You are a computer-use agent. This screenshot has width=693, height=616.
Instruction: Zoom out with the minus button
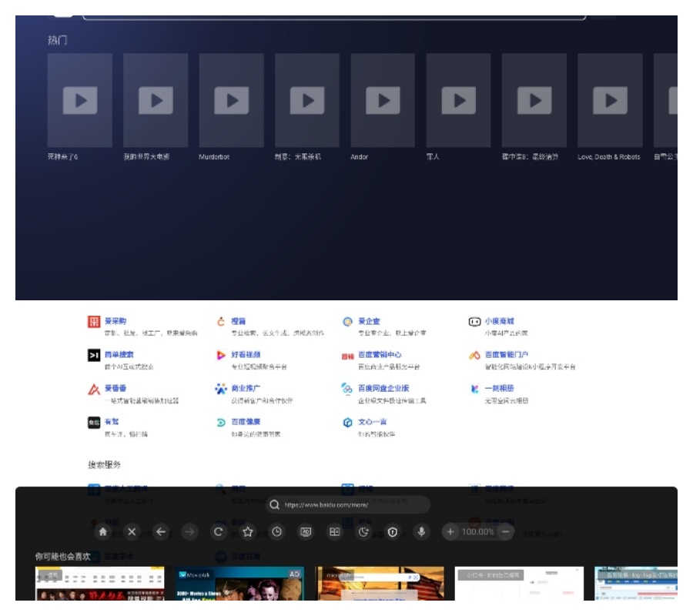(x=506, y=531)
